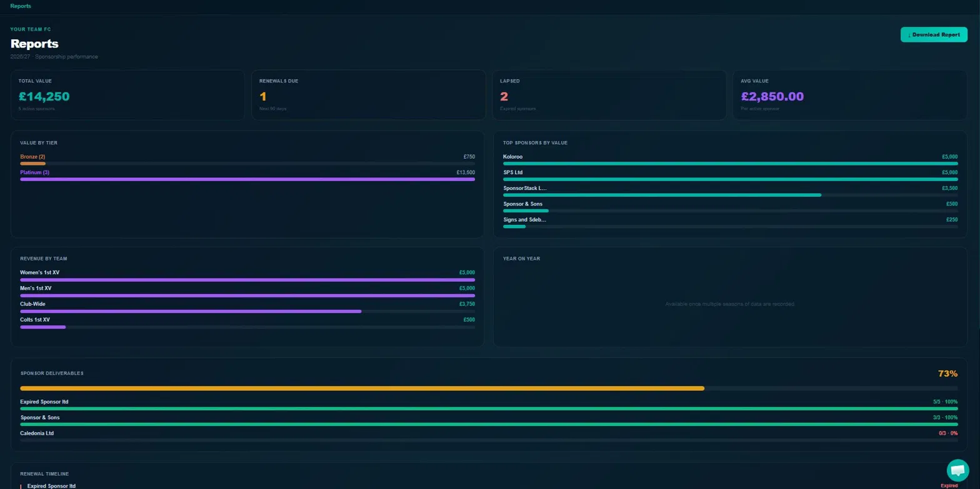Select Koloroo in top sponsors list

point(512,156)
